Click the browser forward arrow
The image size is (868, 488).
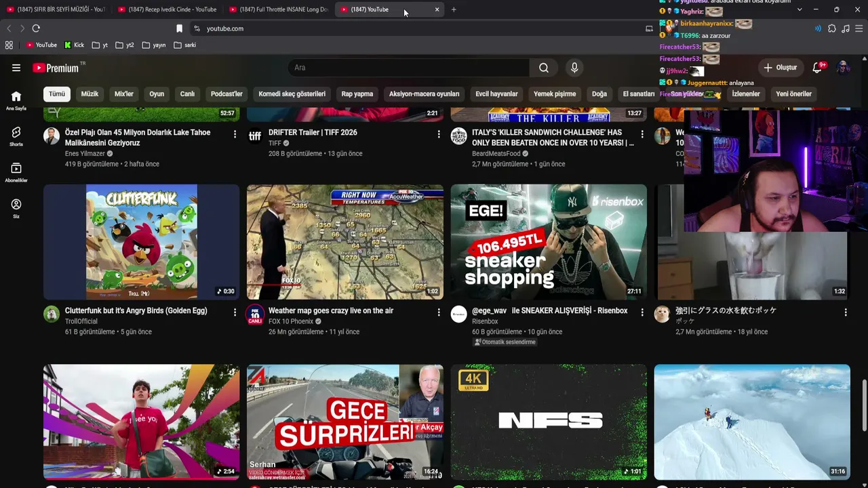[22, 28]
